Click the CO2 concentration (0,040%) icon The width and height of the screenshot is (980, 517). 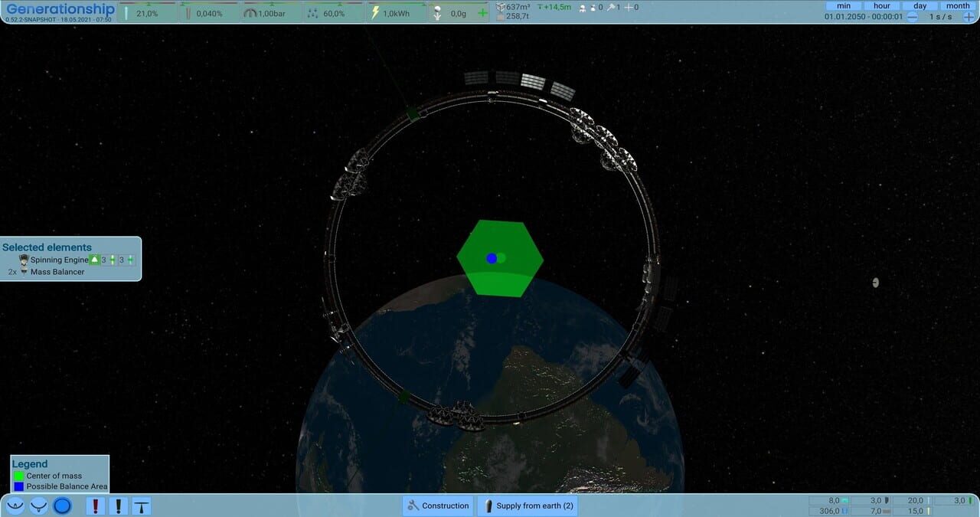coord(190,12)
